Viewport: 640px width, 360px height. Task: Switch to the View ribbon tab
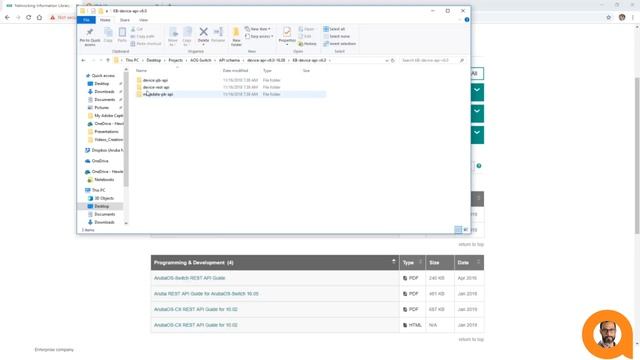pos(143,20)
